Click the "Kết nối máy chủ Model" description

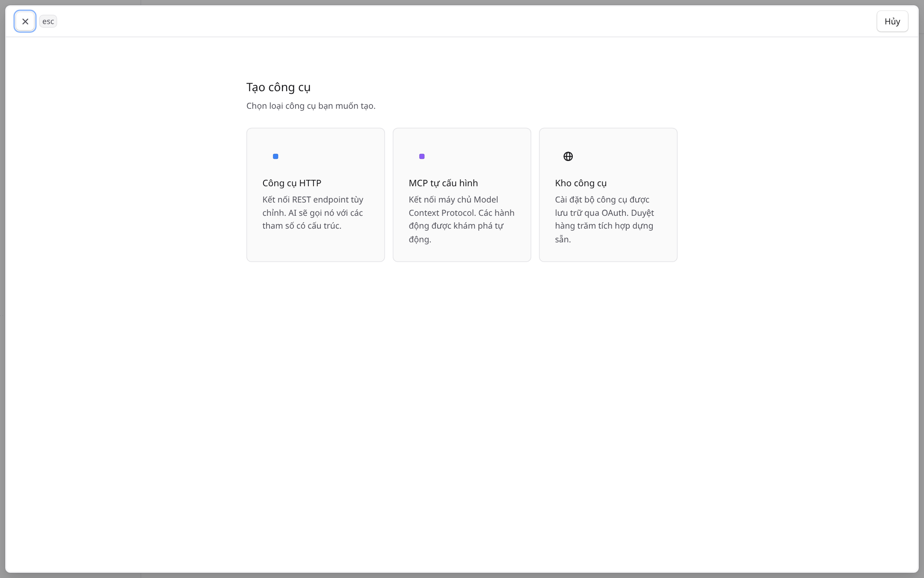pos(462,219)
